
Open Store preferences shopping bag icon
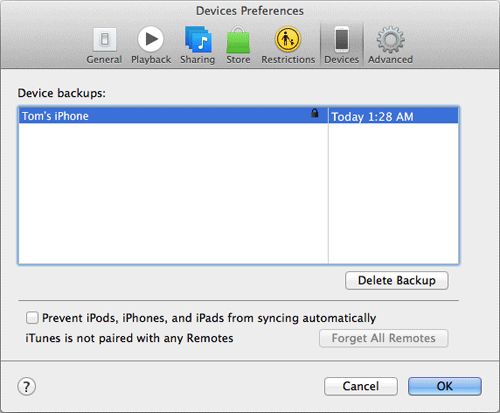[238, 40]
